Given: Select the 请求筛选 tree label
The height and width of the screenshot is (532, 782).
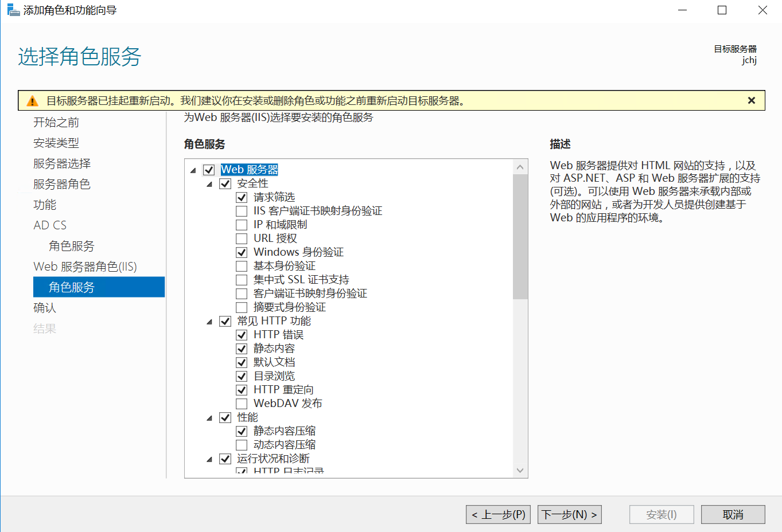Looking at the screenshot, I should (x=274, y=197).
